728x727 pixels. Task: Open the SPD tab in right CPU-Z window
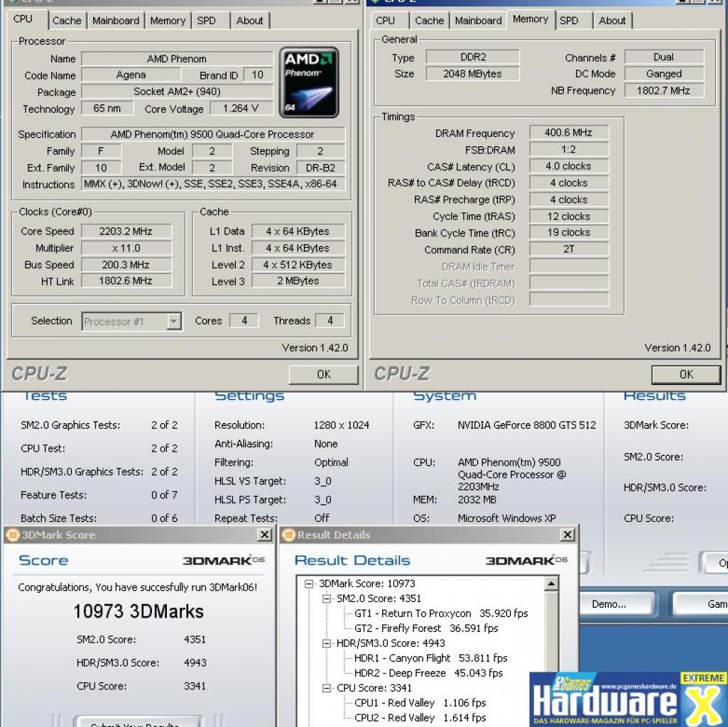click(x=569, y=21)
